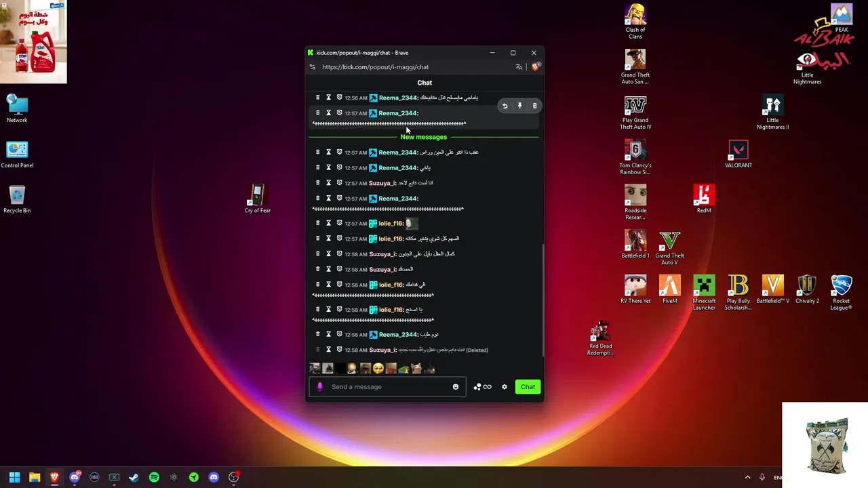Delete Reema_2344's 12:56 AM message using the row's trash icon
The height and width of the screenshot is (488, 868).
(x=317, y=98)
